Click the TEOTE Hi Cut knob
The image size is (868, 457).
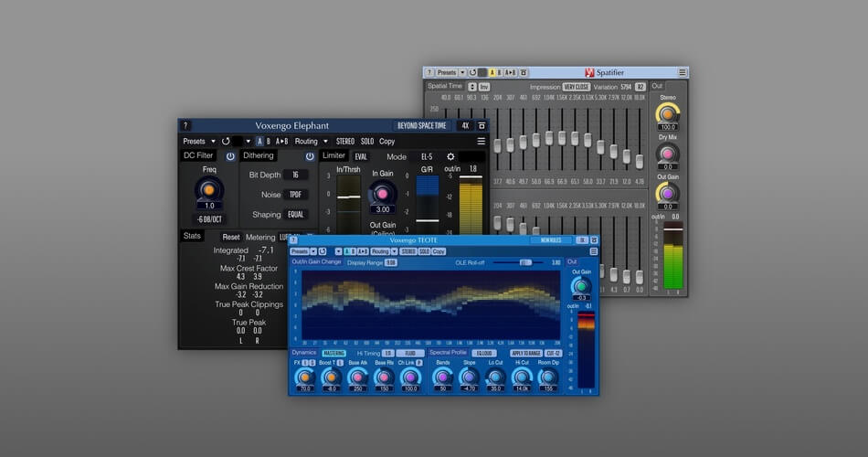(522, 377)
